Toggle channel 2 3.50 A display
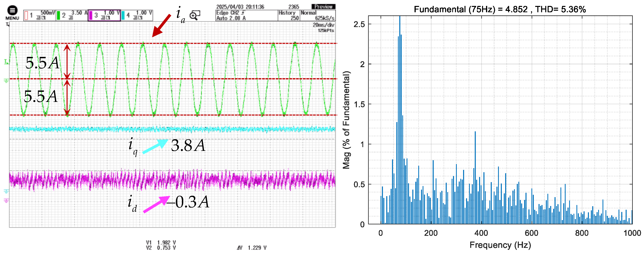 [x=72, y=15]
